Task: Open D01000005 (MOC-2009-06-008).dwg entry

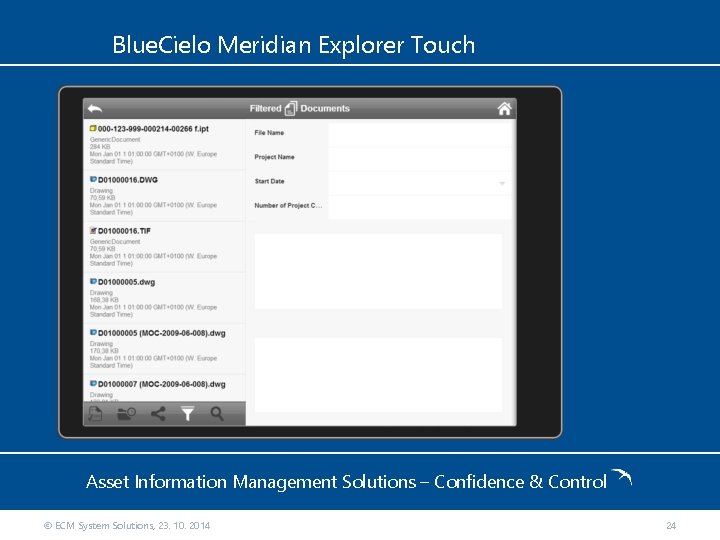Action: (164, 349)
